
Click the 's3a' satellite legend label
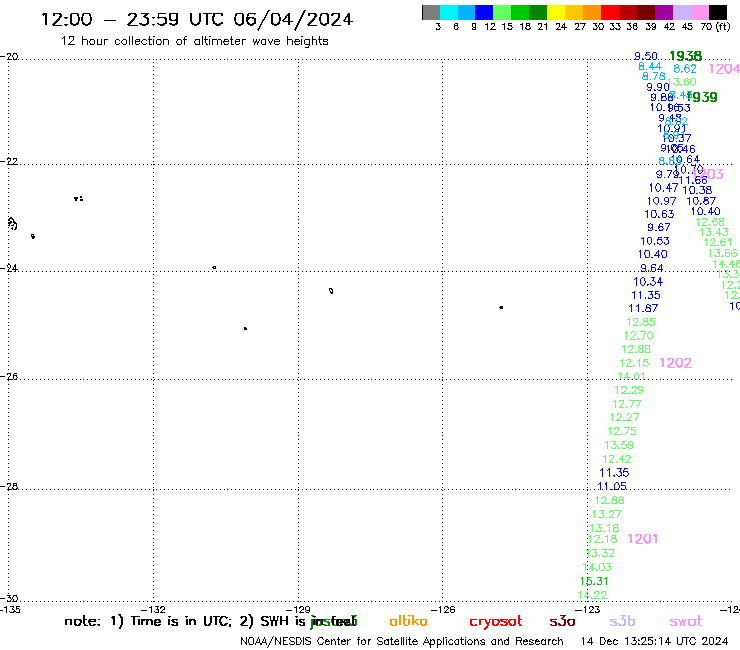(562, 621)
